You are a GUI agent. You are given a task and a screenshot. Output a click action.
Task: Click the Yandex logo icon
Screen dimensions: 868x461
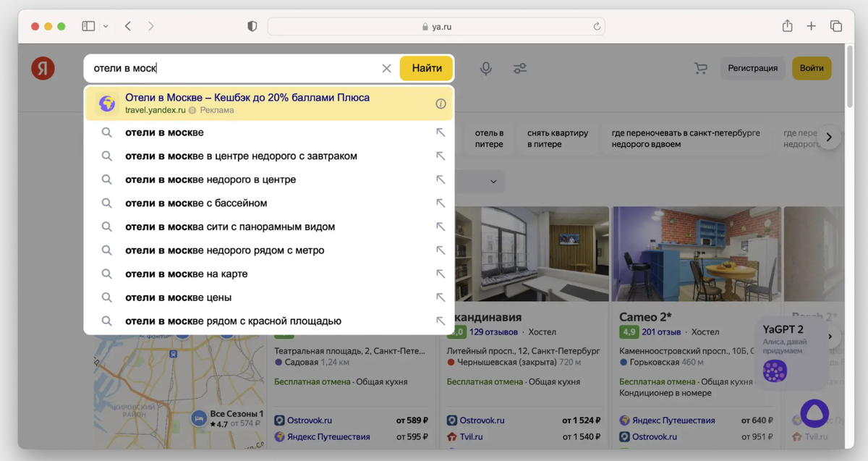click(43, 68)
